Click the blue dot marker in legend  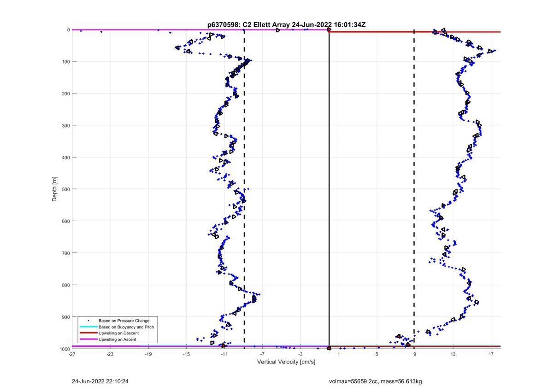click(x=88, y=321)
